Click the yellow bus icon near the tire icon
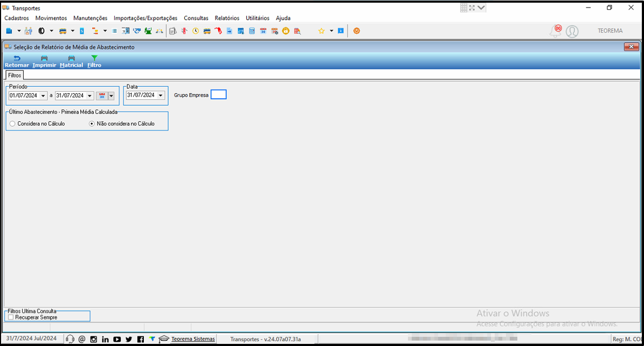The image size is (644, 346). (x=63, y=31)
